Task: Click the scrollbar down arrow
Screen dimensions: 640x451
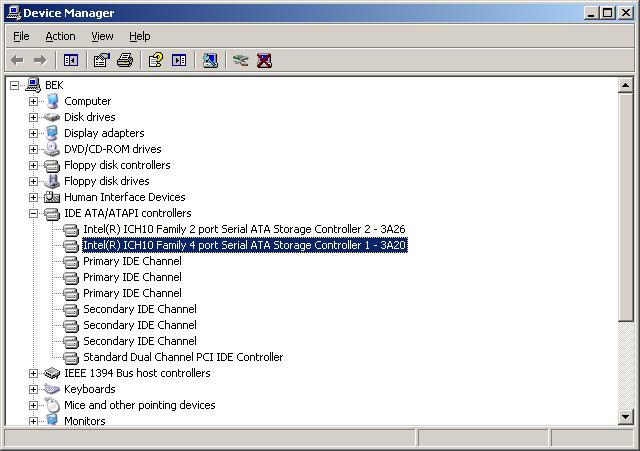Action: pyautogui.click(x=625, y=417)
